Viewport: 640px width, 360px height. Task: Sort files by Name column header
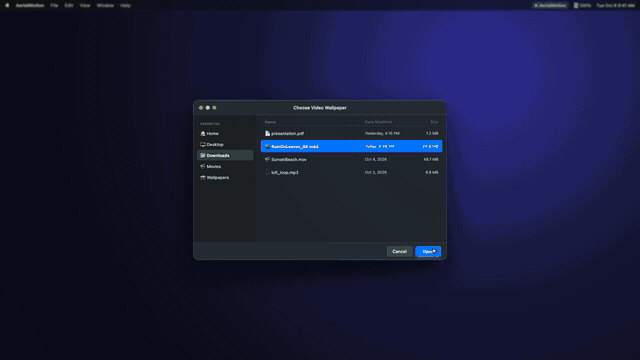270,122
